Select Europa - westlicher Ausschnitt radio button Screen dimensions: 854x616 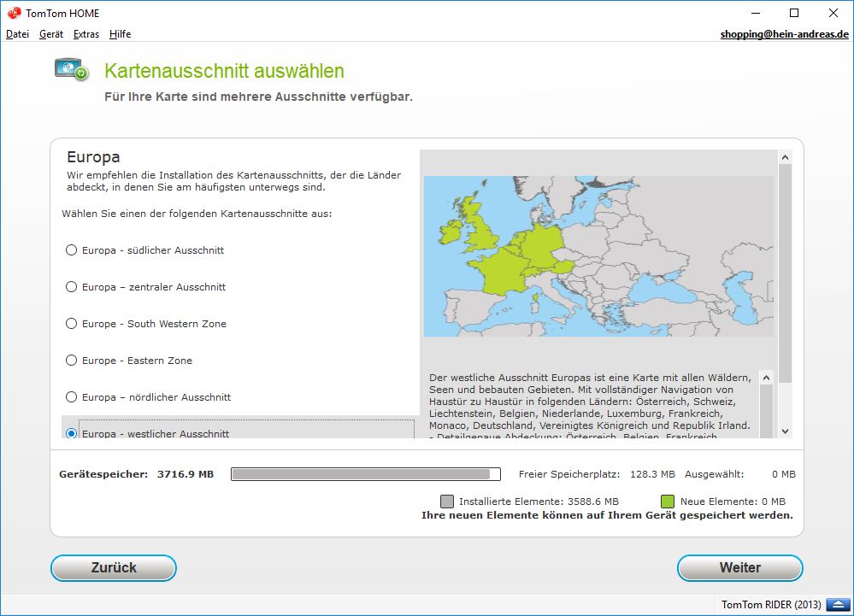click(x=72, y=433)
